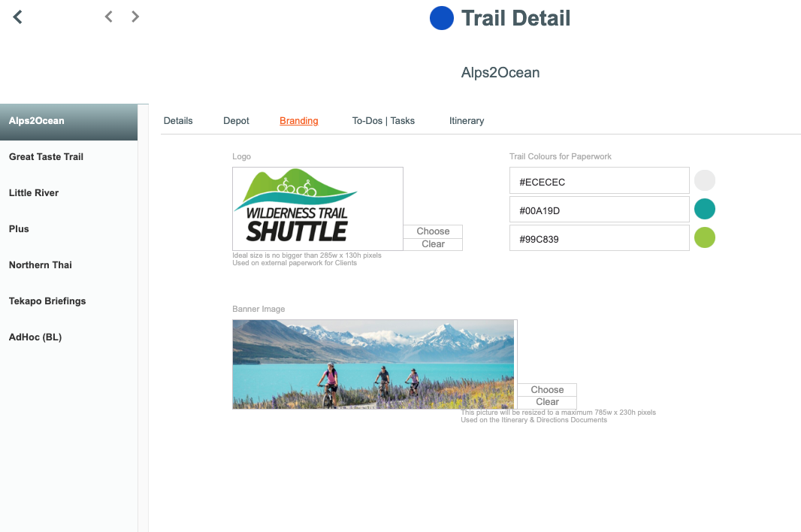
Task: Choose a new logo image
Action: tap(433, 231)
